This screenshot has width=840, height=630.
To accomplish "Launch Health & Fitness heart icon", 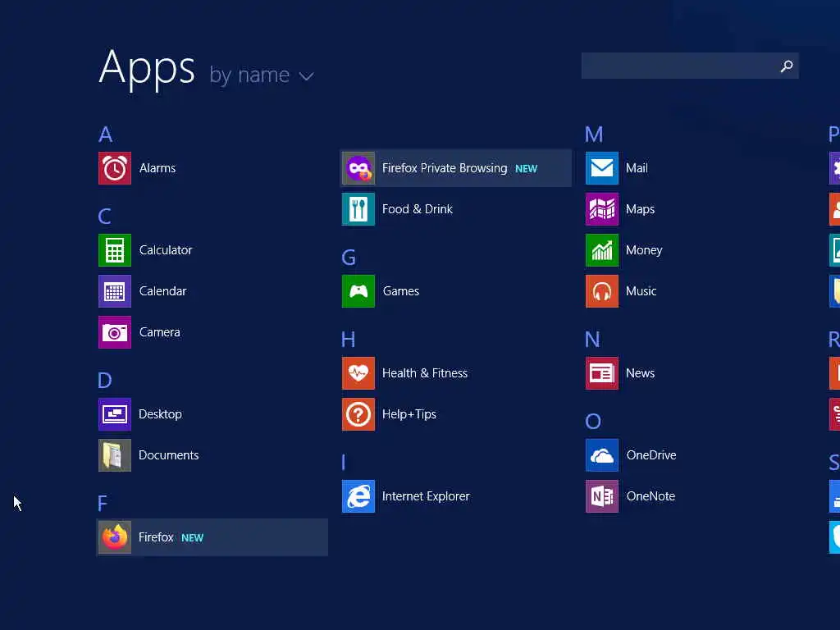I will point(358,373).
